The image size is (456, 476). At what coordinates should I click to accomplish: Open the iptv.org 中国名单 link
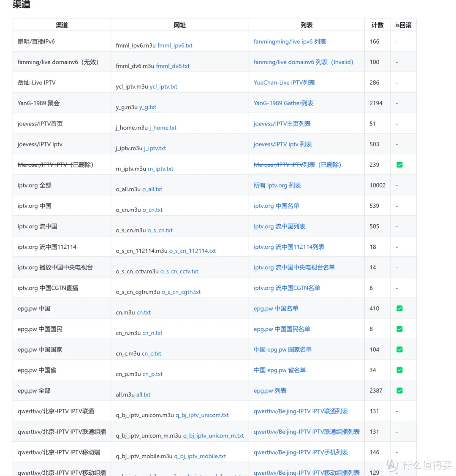point(277,206)
